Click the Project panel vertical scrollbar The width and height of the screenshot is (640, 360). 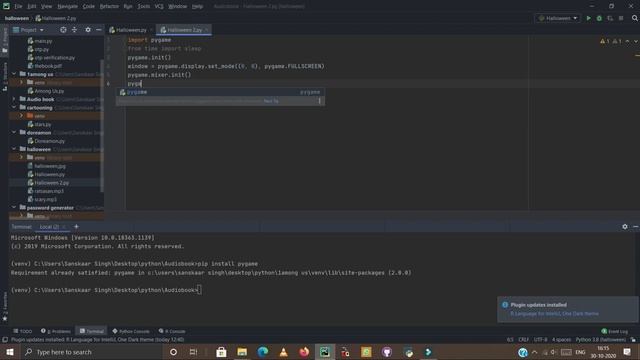click(102, 125)
